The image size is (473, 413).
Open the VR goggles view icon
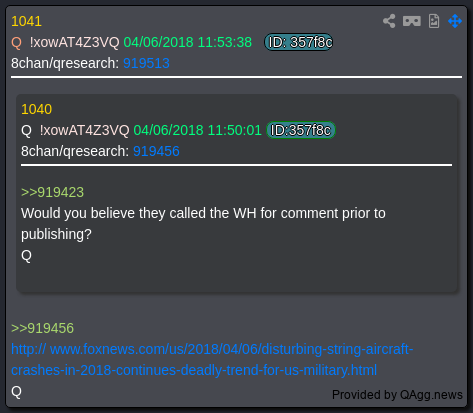412,21
